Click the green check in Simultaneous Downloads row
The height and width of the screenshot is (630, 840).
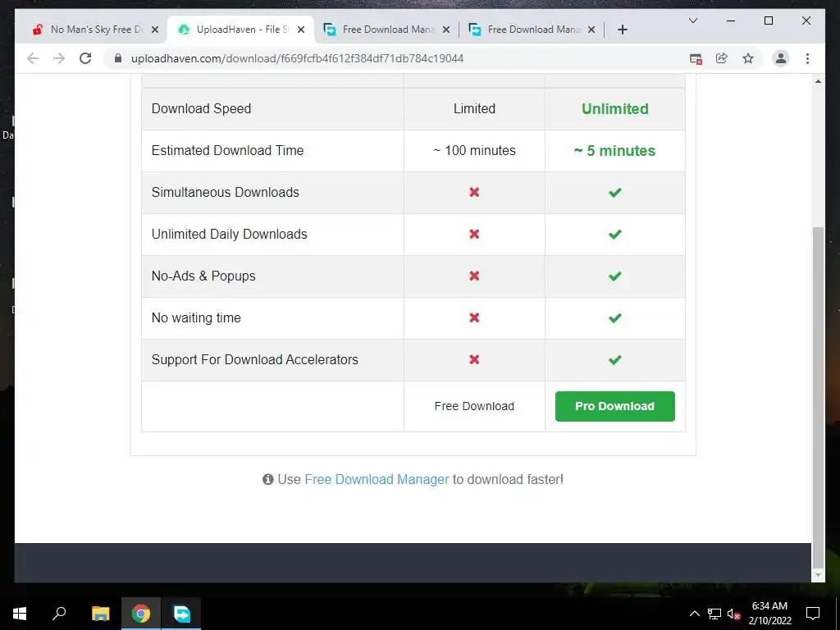(x=615, y=192)
